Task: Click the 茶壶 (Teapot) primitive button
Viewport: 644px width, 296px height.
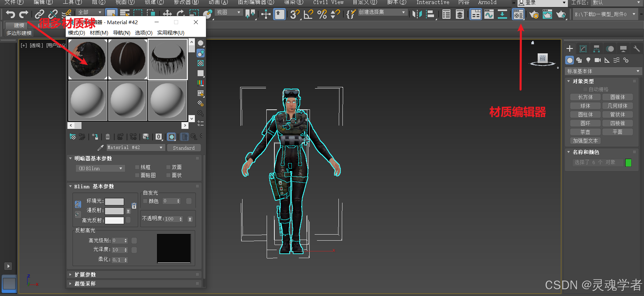Action: pos(585,132)
